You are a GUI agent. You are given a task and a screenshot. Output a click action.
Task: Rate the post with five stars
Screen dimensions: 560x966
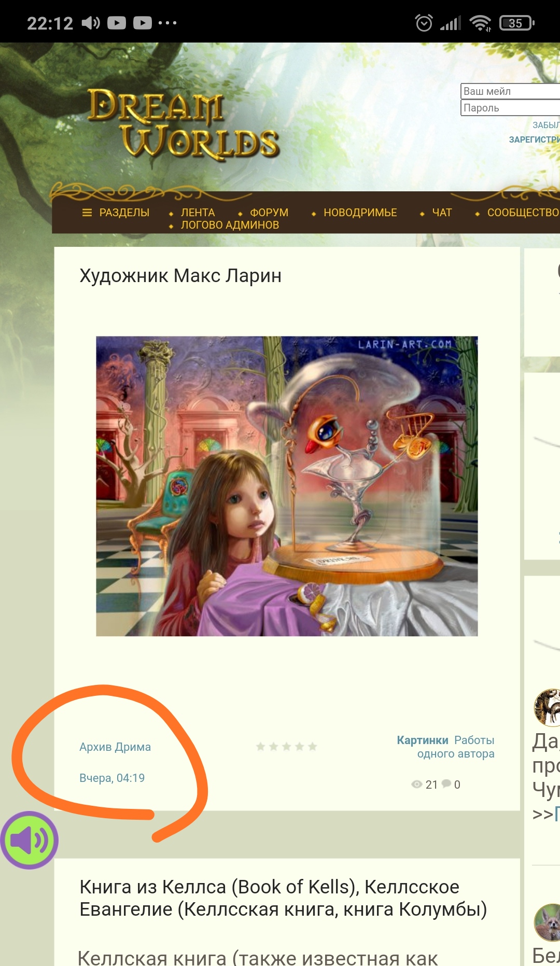[312, 747]
